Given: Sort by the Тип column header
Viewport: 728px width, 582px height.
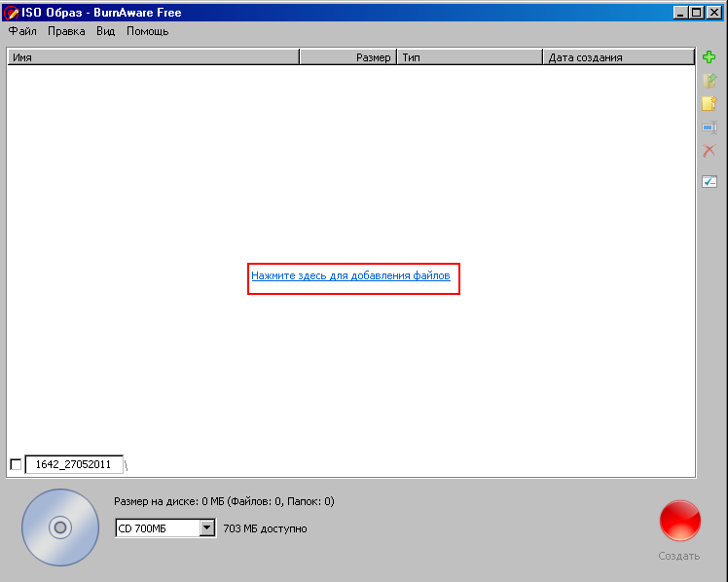Looking at the screenshot, I should pyautogui.click(x=469, y=57).
